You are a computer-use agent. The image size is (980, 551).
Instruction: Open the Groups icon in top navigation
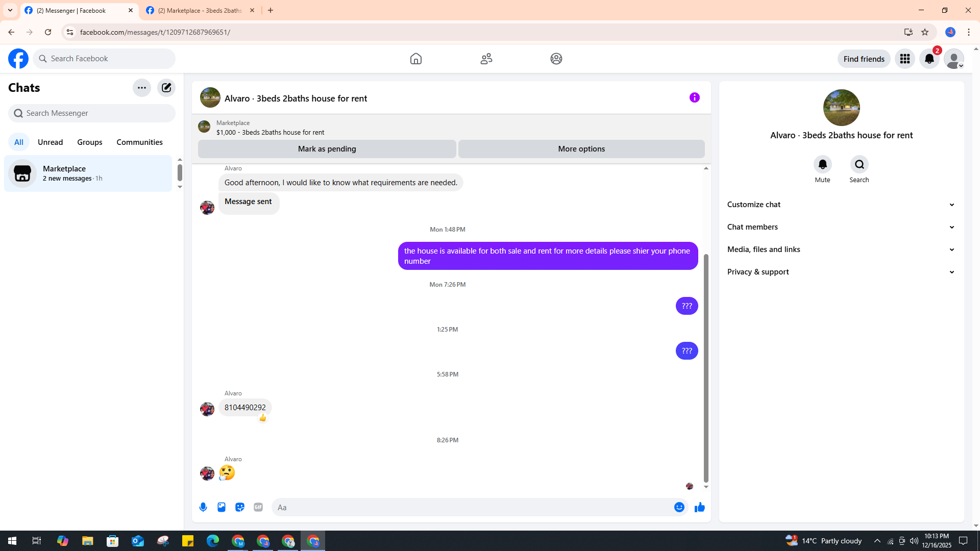point(556,59)
